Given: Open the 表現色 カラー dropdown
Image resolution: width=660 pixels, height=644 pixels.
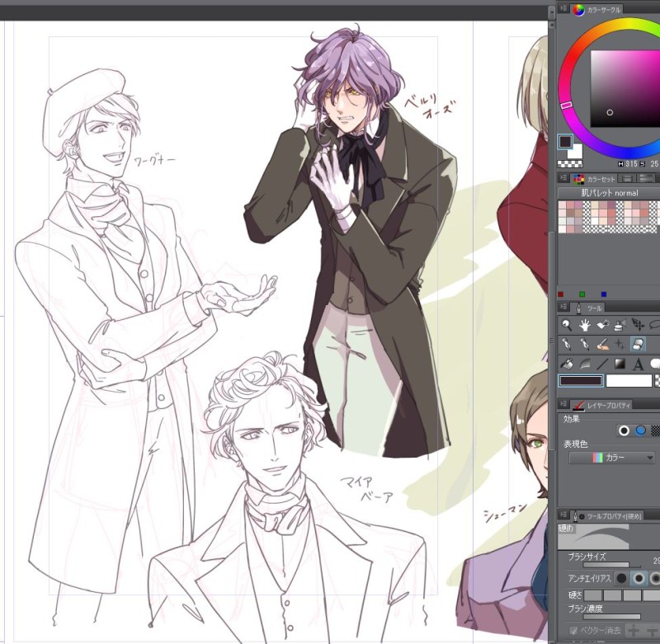Looking at the screenshot, I should (x=611, y=458).
